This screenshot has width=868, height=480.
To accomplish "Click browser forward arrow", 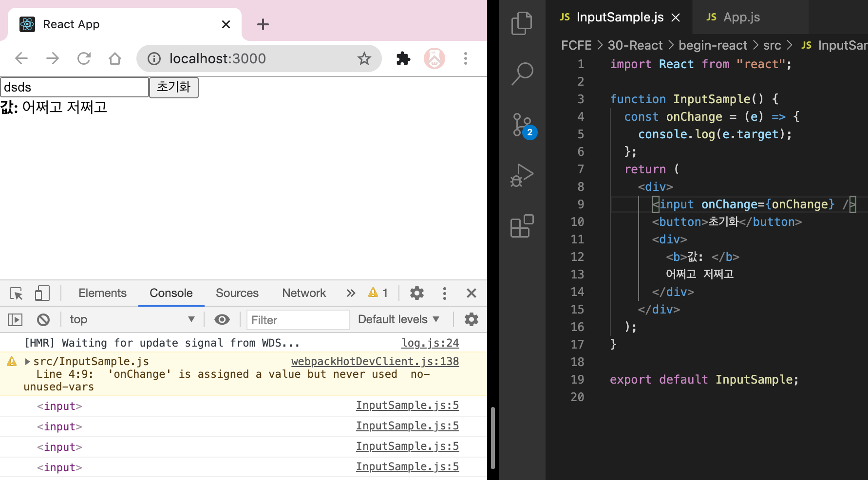I will tap(53, 58).
